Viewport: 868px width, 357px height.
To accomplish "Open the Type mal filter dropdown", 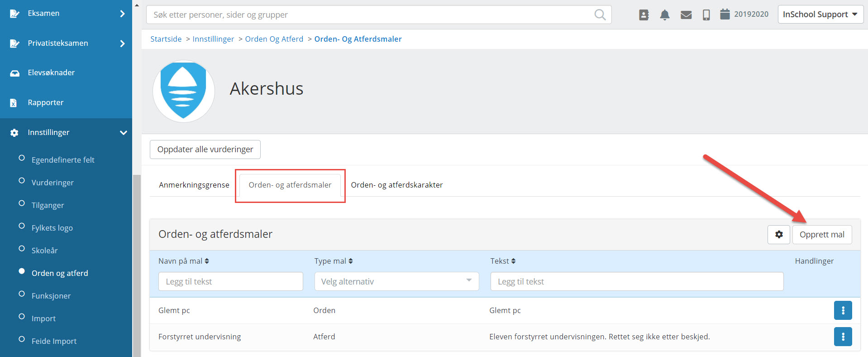I will click(396, 281).
